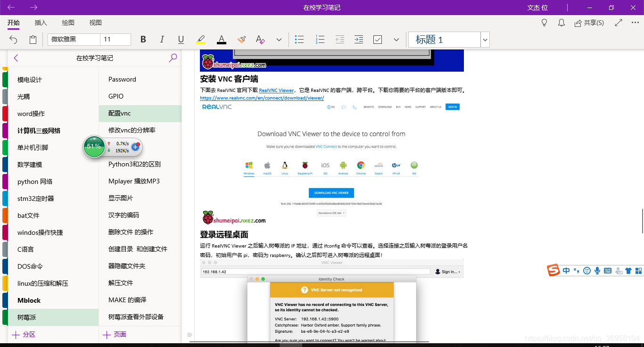Image resolution: width=644 pixels, height=347 pixels.
Task: Click the green 51% memory ball widget
Action: 94,147
